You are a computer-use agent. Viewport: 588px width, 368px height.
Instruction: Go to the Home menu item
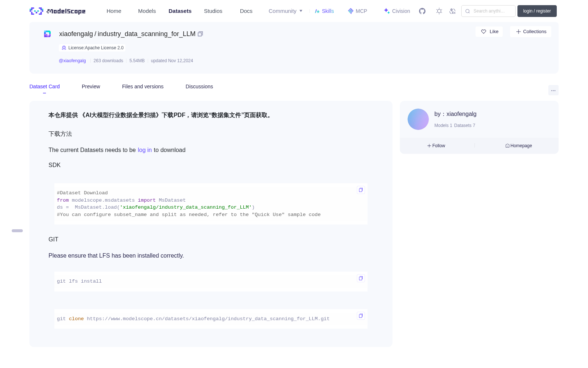tap(114, 11)
